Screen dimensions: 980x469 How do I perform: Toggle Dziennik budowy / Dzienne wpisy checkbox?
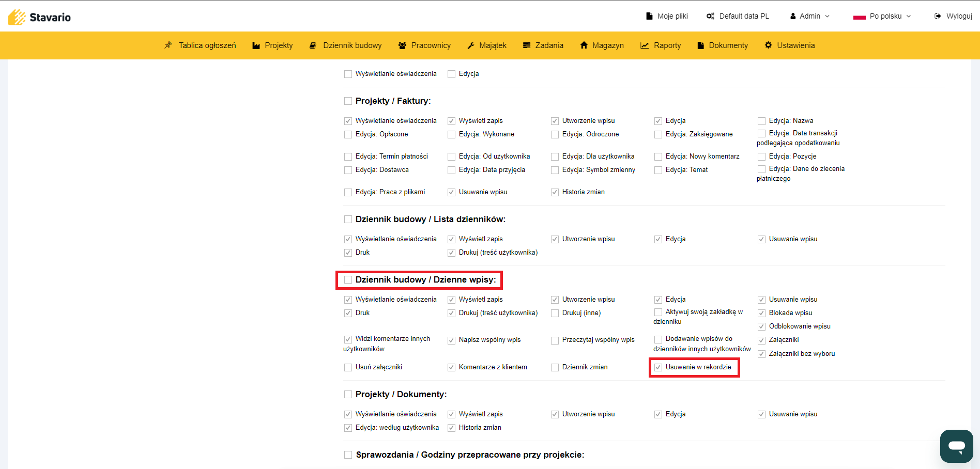coord(348,280)
